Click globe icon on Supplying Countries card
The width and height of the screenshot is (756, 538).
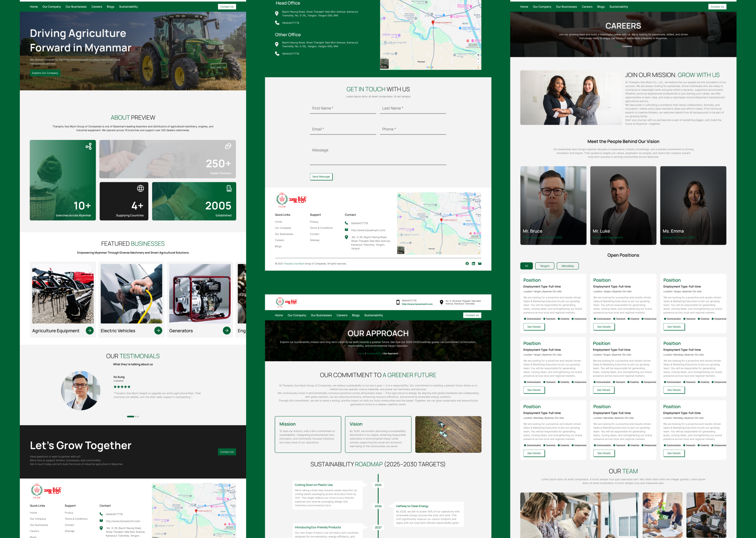(x=140, y=188)
